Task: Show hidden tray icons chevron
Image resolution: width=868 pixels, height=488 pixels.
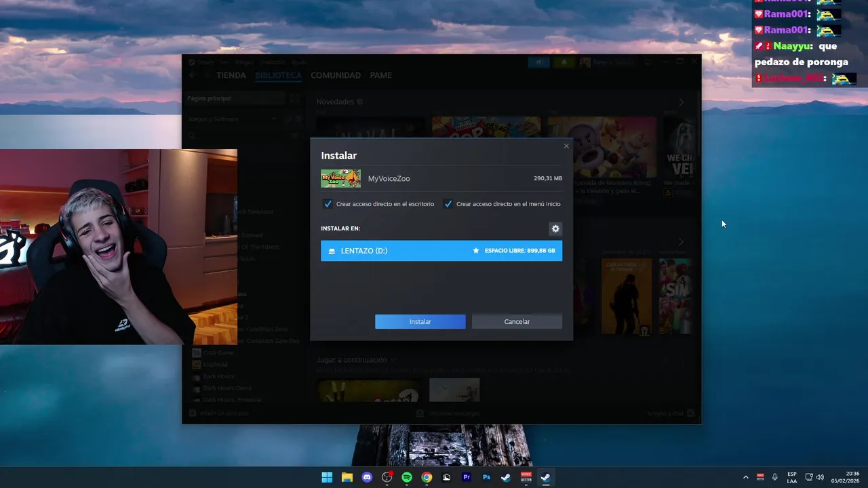Action: (x=746, y=477)
